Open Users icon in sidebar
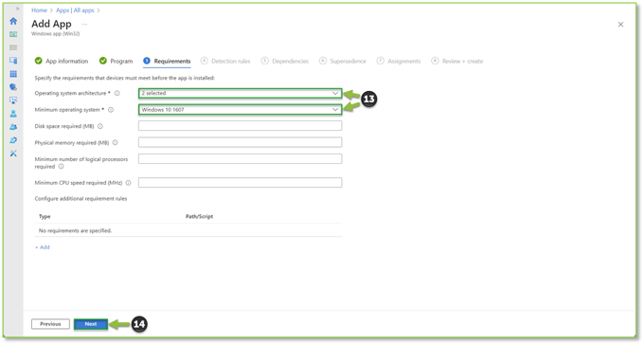Image resolution: width=644 pixels, height=345 pixels. coord(13,114)
